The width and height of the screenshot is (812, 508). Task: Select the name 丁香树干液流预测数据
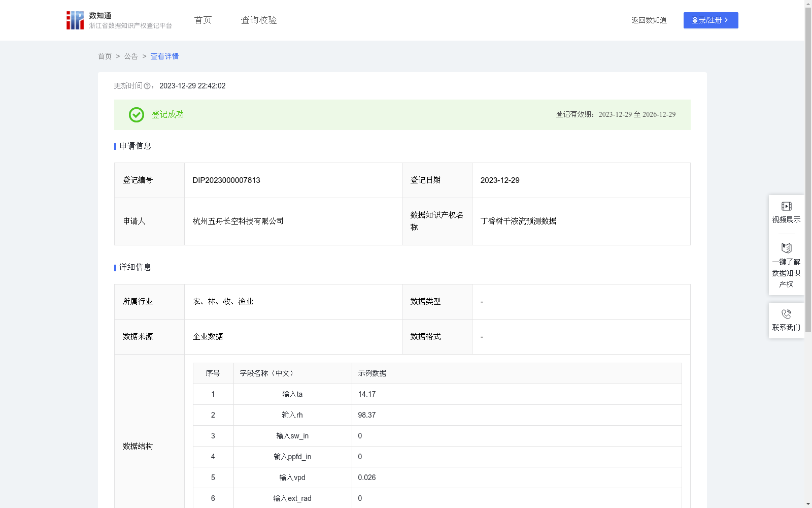click(518, 221)
